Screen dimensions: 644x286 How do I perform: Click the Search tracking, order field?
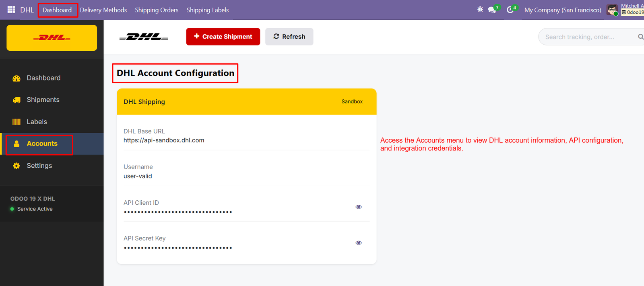click(x=591, y=37)
